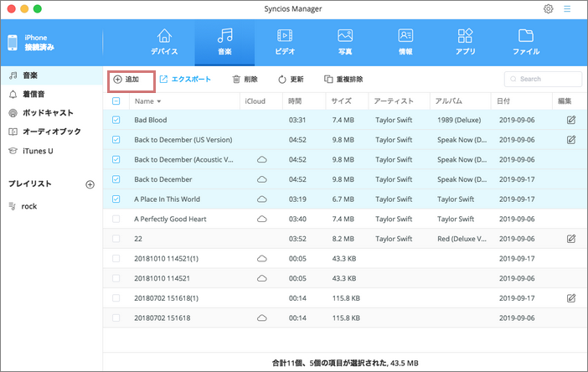Click iCloud icon for 20181010 114521(1)
Viewport: 588px width, 372px height.
coord(261,259)
